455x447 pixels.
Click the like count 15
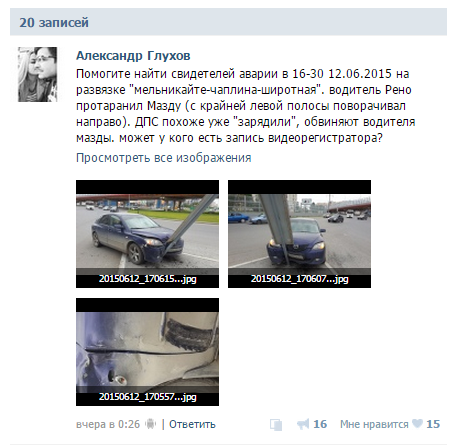pyautogui.click(x=433, y=424)
